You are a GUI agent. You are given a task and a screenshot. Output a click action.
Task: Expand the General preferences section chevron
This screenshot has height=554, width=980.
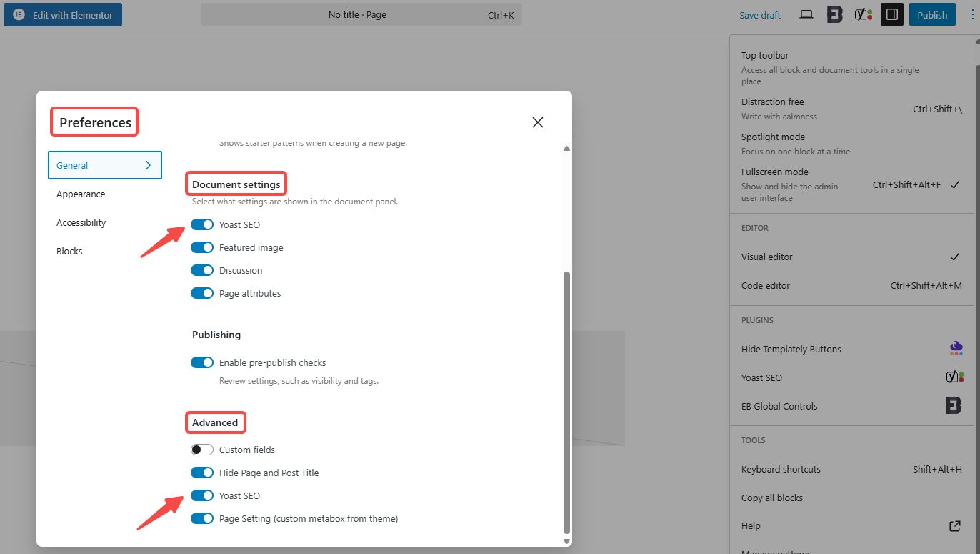click(x=149, y=164)
